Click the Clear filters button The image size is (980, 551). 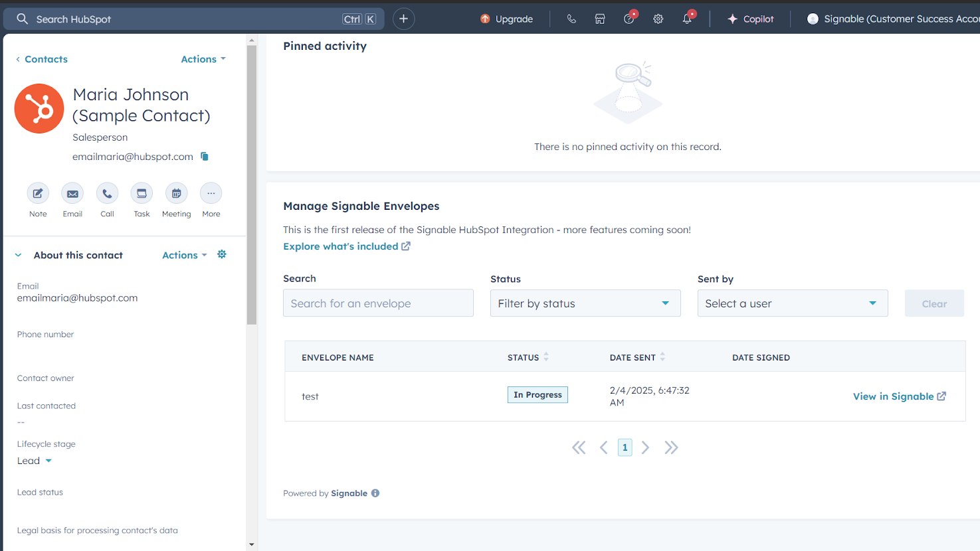tap(934, 303)
